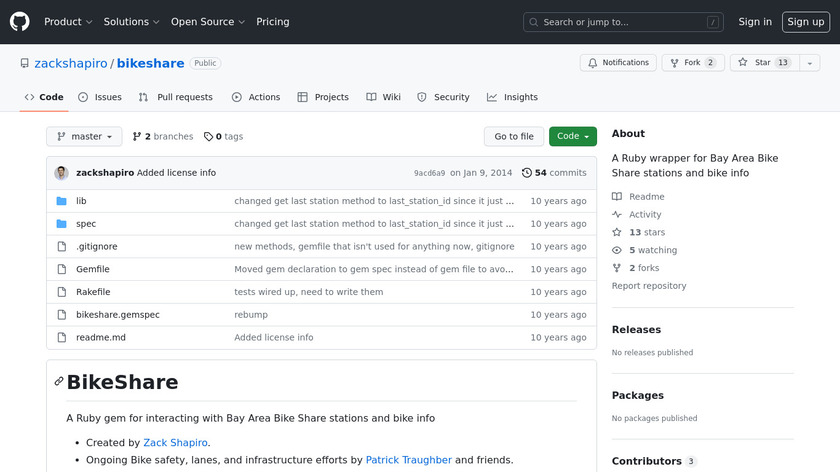
Task: Click the Notifications bell button
Action: click(x=618, y=63)
